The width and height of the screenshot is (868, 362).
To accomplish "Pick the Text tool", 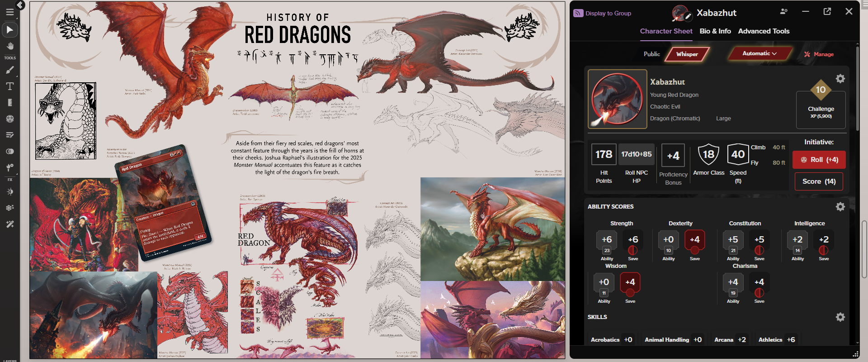I will (9, 86).
